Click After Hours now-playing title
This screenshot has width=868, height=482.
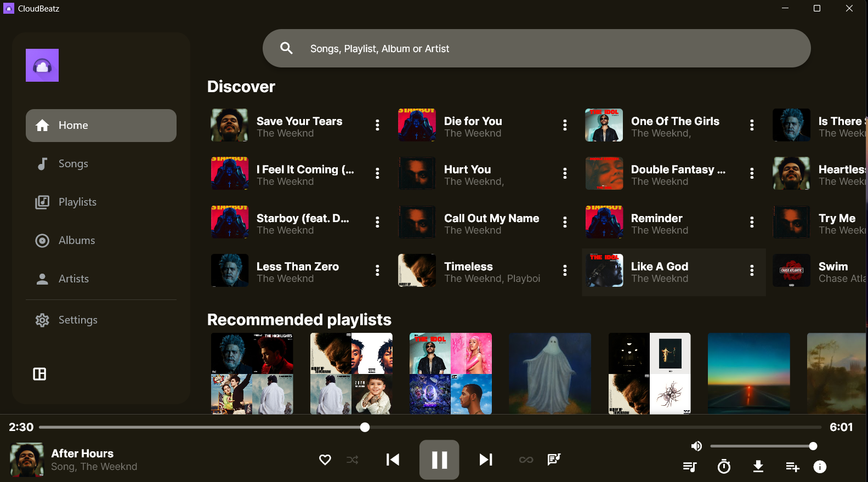click(82, 453)
